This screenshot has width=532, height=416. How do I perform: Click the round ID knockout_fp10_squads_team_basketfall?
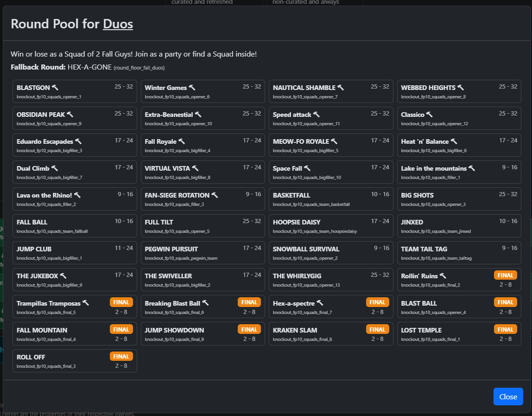click(x=311, y=205)
